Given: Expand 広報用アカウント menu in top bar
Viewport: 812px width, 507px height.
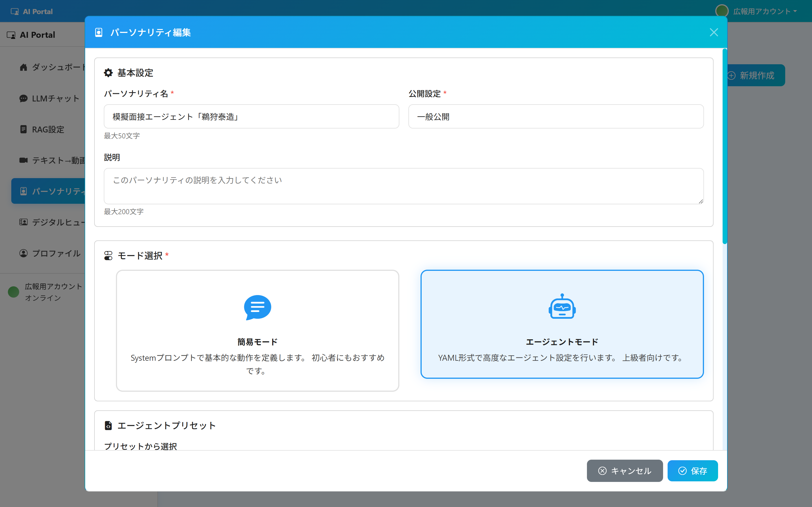Looking at the screenshot, I should click(762, 11).
